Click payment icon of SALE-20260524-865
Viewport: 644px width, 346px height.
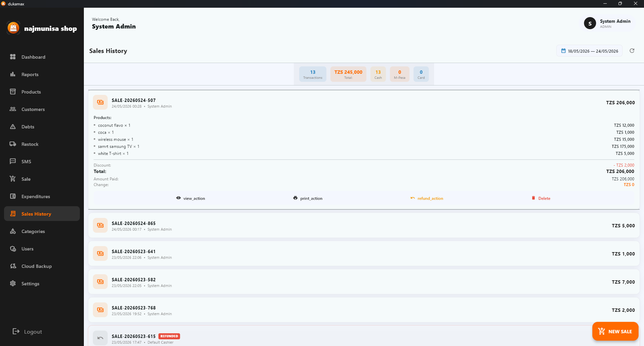pyautogui.click(x=100, y=225)
